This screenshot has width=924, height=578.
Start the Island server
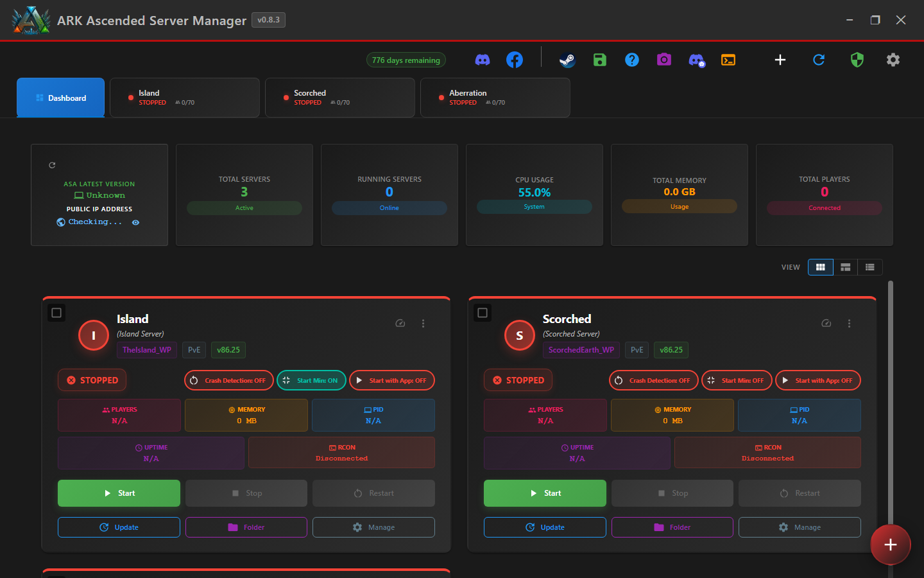(x=119, y=493)
